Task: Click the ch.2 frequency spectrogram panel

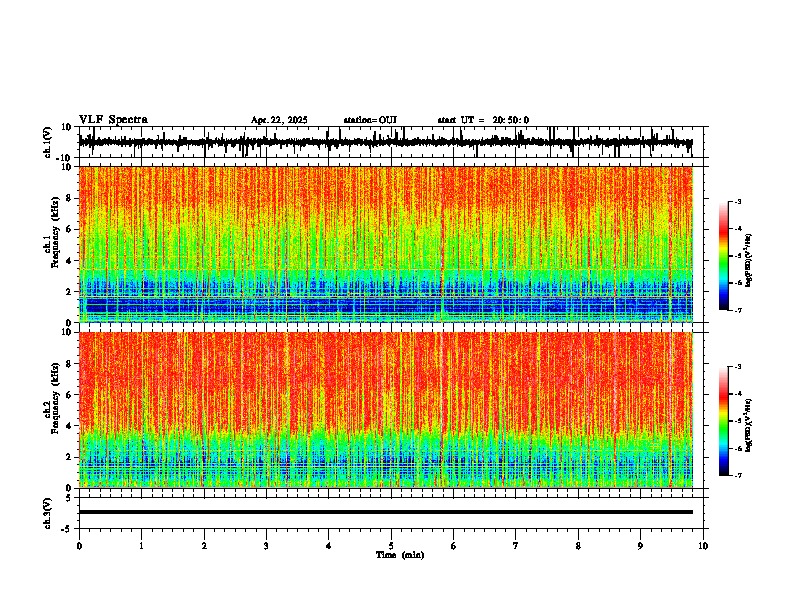Action: pos(385,410)
